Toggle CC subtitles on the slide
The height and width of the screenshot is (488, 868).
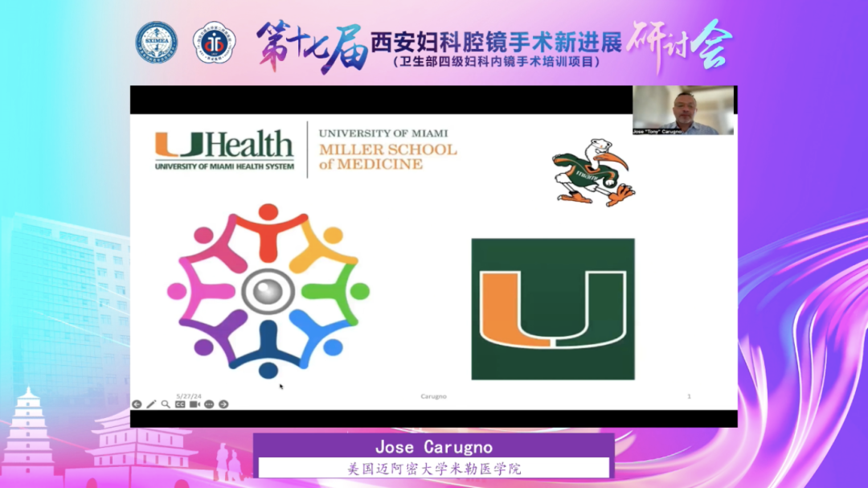point(180,404)
